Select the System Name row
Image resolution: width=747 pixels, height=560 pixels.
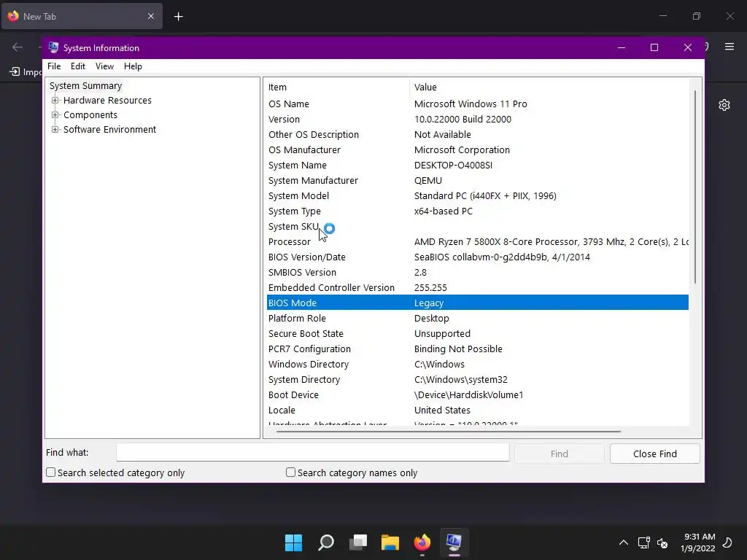[477, 166]
